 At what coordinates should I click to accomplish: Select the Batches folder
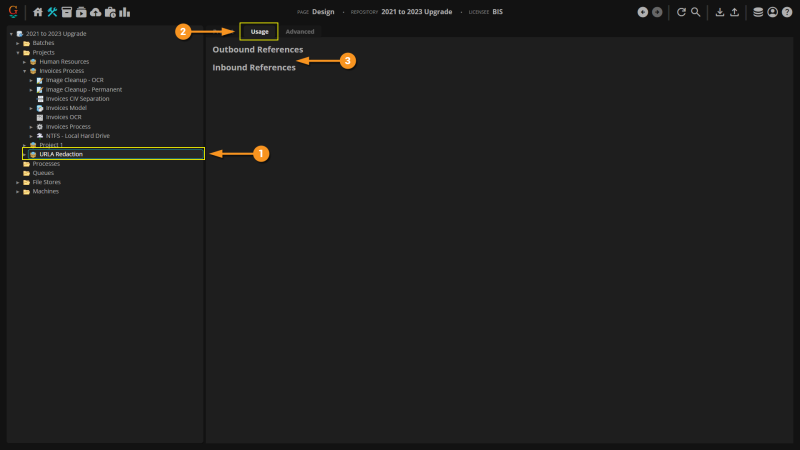[x=43, y=43]
